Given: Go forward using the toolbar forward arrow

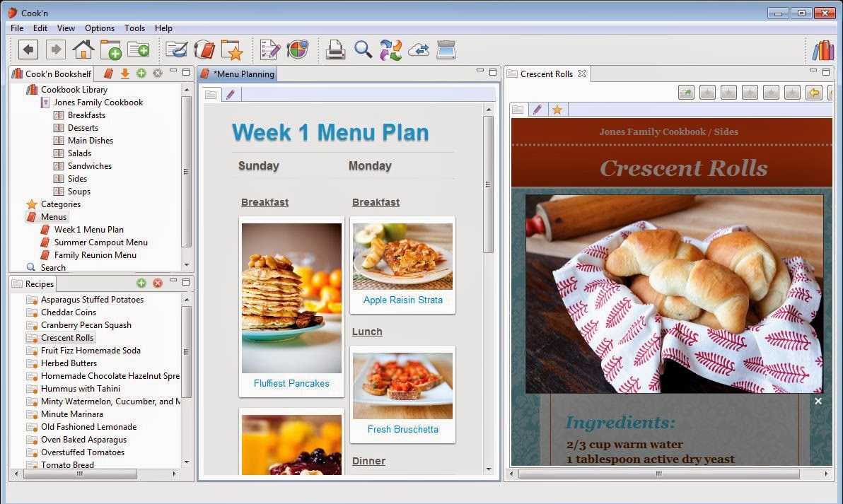Looking at the screenshot, I should [55, 50].
